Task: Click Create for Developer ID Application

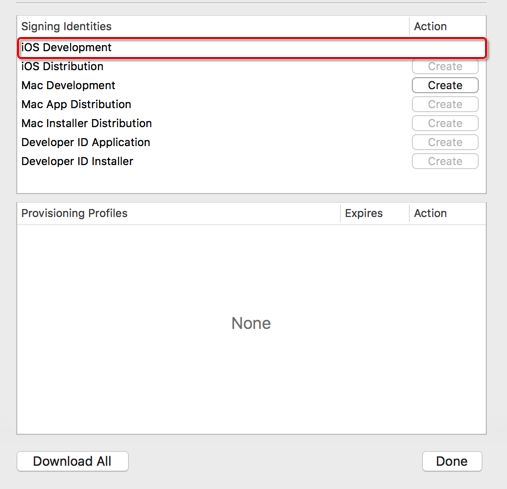Action: [445, 142]
